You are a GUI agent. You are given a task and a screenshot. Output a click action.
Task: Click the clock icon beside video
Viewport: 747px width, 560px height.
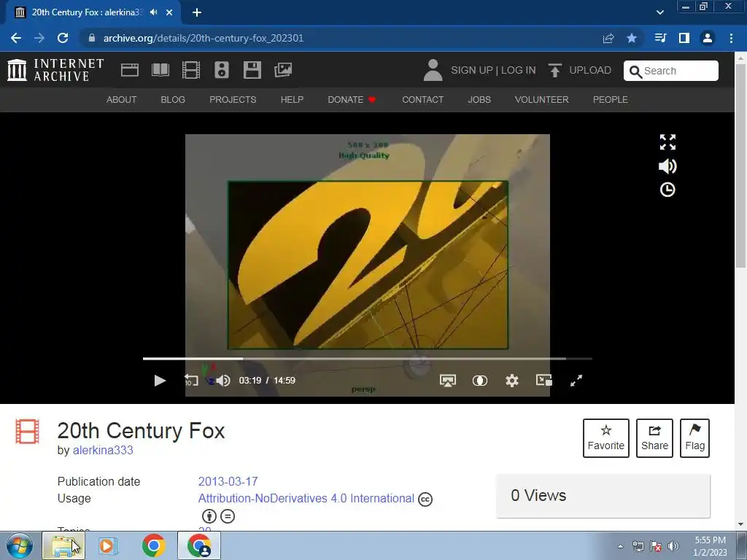tap(667, 190)
